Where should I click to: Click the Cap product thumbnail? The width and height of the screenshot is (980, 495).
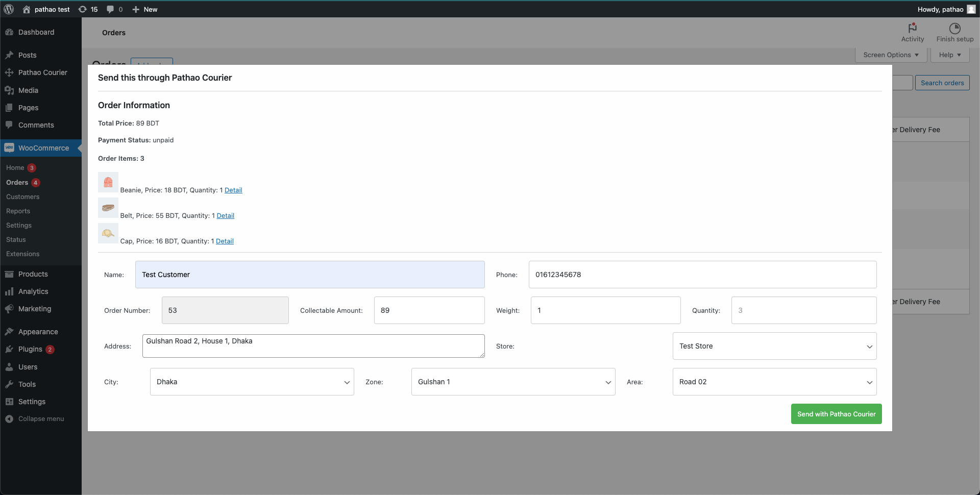pos(108,233)
